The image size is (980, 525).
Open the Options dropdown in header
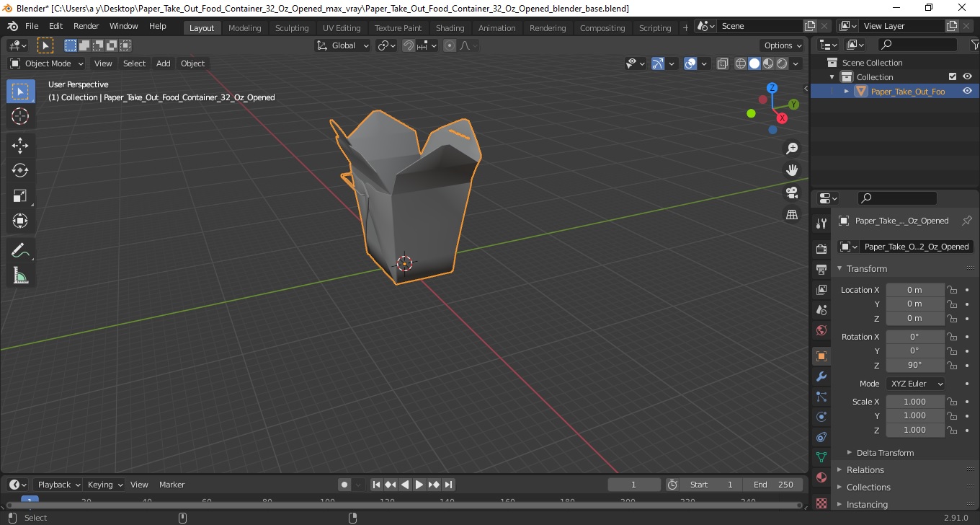pyautogui.click(x=783, y=45)
